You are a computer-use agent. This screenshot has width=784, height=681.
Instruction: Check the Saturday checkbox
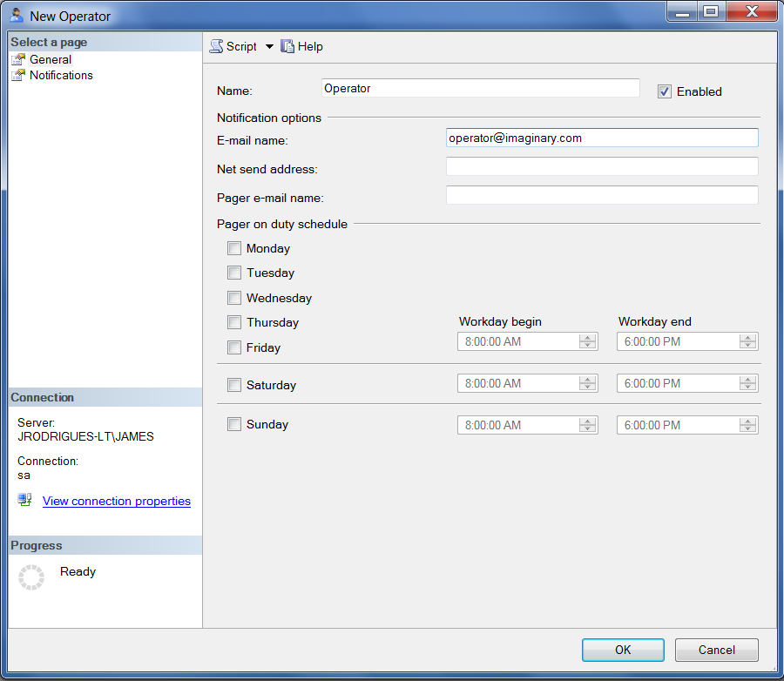[x=234, y=385]
